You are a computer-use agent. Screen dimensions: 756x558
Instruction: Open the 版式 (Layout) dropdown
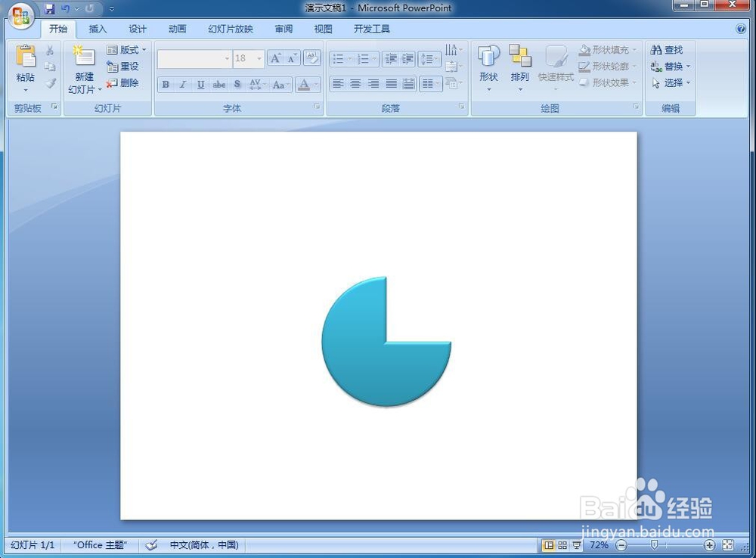(125, 49)
